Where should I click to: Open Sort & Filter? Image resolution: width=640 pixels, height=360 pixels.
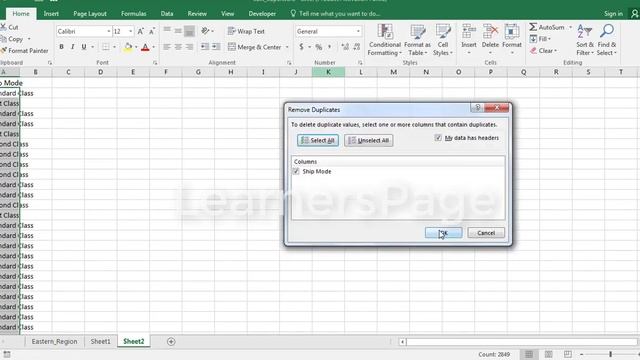point(584,40)
